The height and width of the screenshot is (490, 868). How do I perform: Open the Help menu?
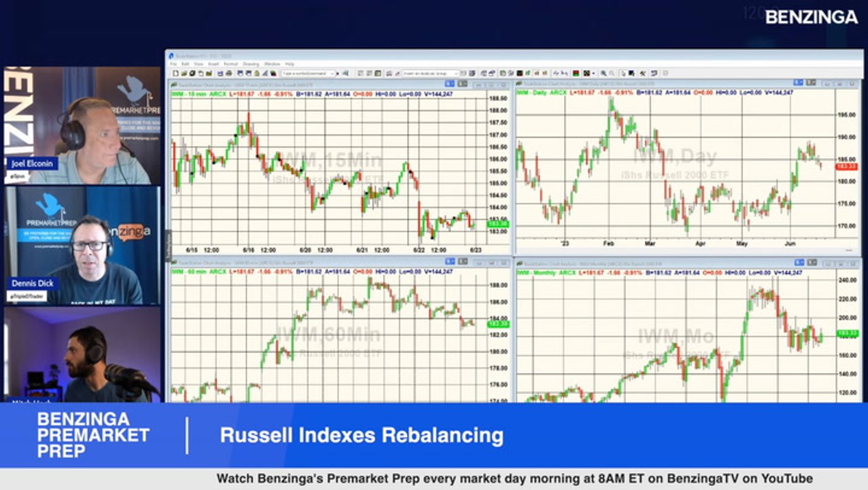pyautogui.click(x=290, y=63)
